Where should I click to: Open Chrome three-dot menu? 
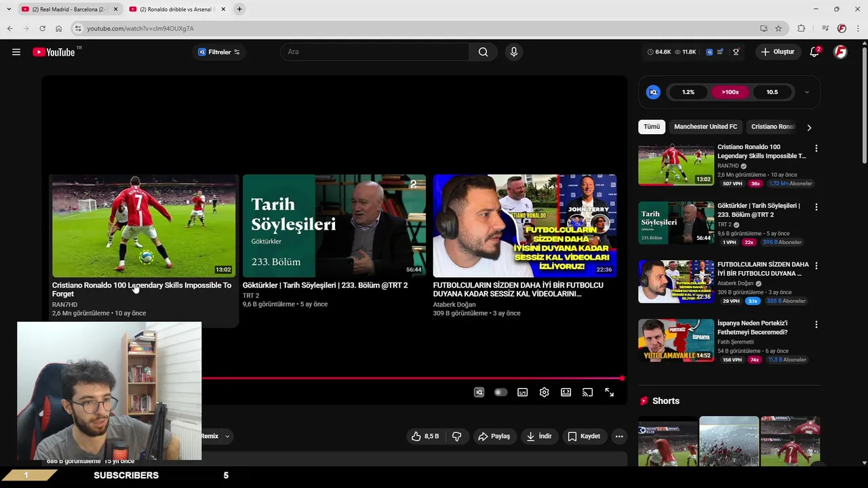[858, 28]
